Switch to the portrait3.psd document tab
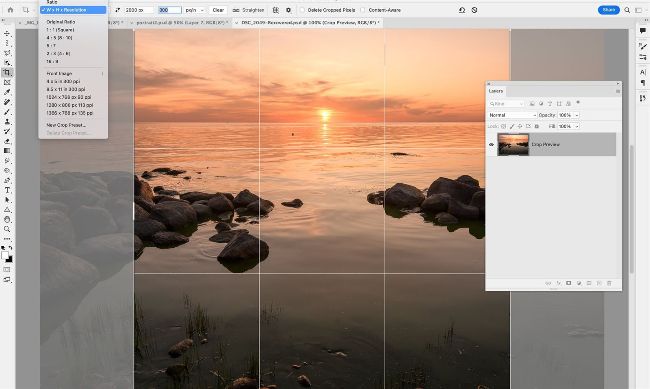Screen dimensions: 650x389 (x=181, y=22)
